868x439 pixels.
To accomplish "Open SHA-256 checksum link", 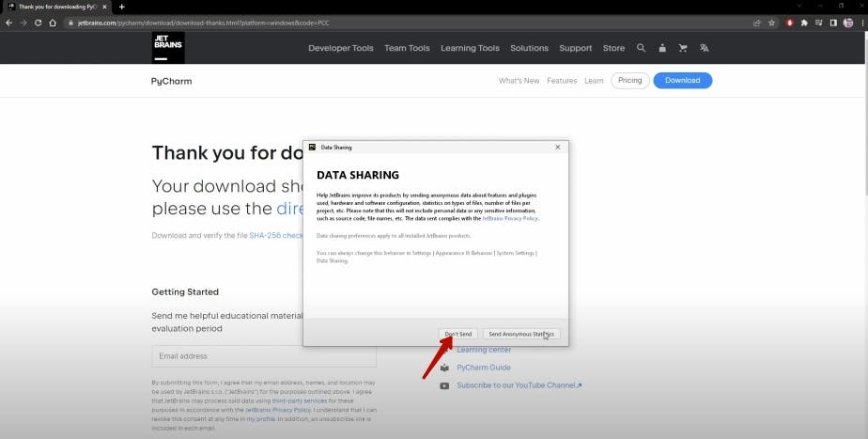I will tap(275, 236).
